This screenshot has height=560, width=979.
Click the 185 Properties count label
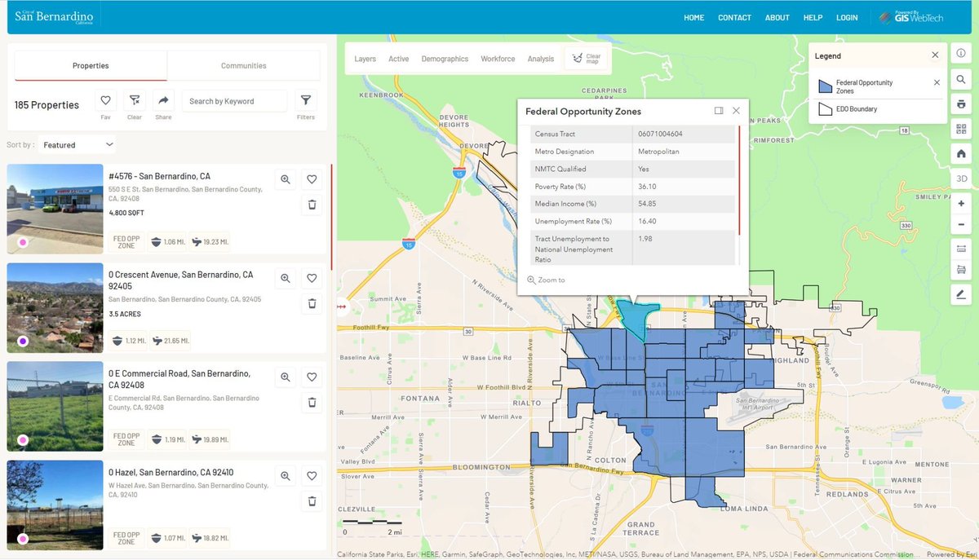tap(47, 105)
